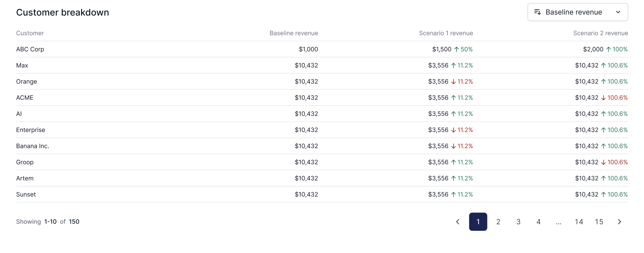Go to page 14
Image resolution: width=644 pixels, height=253 pixels.
(x=579, y=222)
